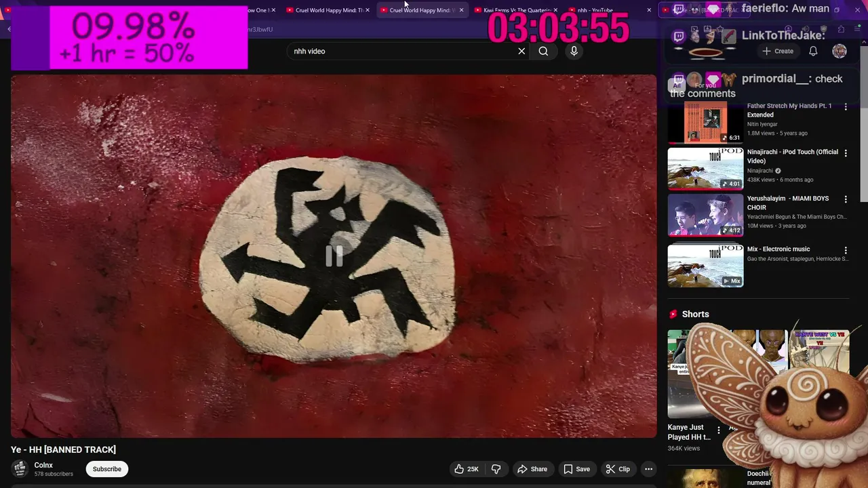Close the first 'Cruel World Happy Mind' tab
The width and height of the screenshot is (868, 488).
click(x=368, y=10)
